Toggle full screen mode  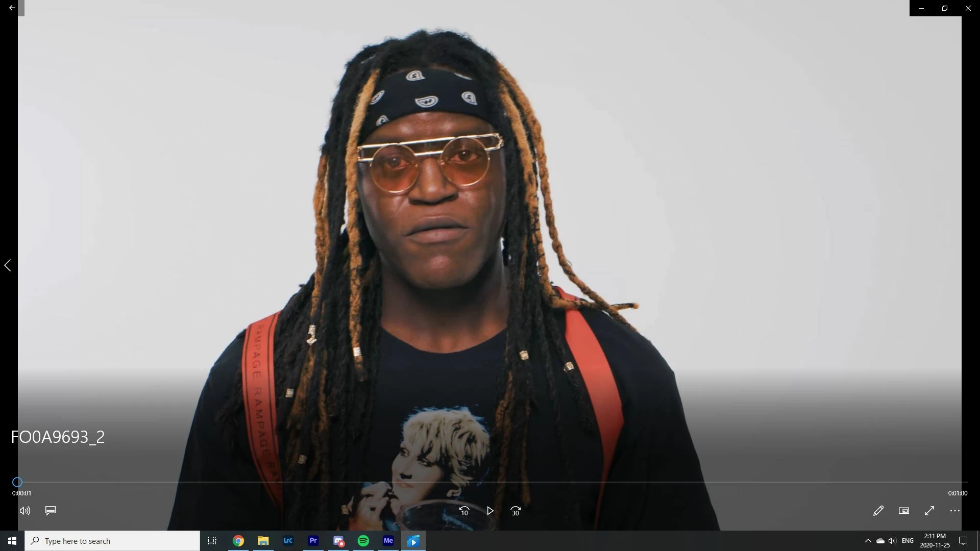point(929,511)
